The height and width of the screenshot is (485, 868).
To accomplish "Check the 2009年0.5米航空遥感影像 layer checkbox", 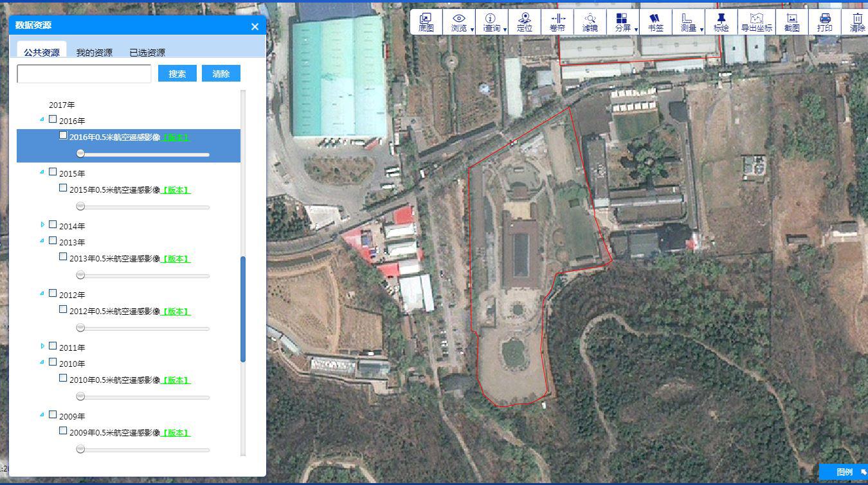I will click(x=63, y=430).
